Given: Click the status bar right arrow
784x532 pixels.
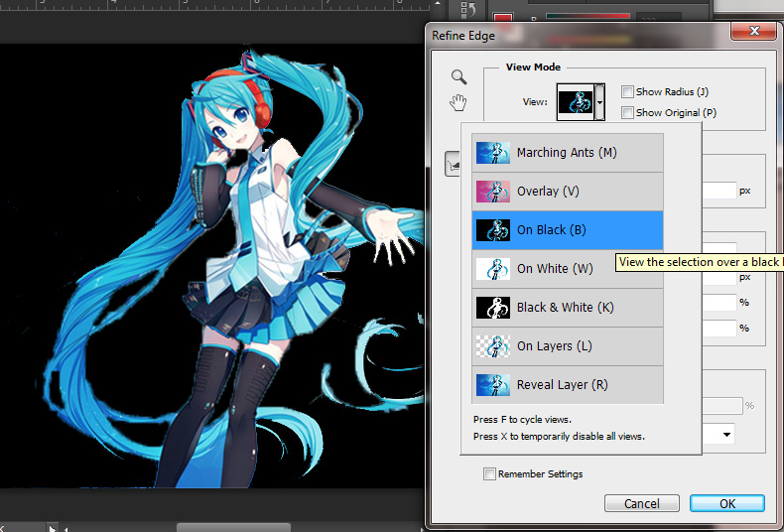Looking at the screenshot, I should pos(53,528).
